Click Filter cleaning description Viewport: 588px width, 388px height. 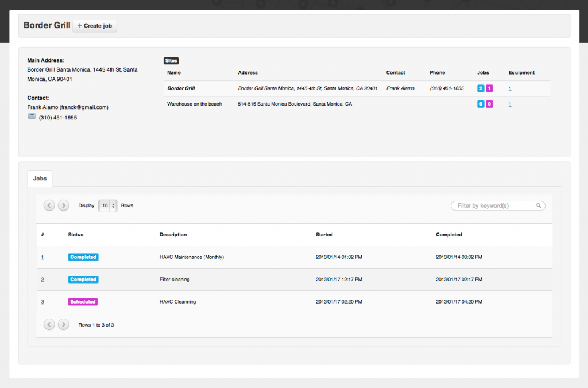click(x=175, y=280)
